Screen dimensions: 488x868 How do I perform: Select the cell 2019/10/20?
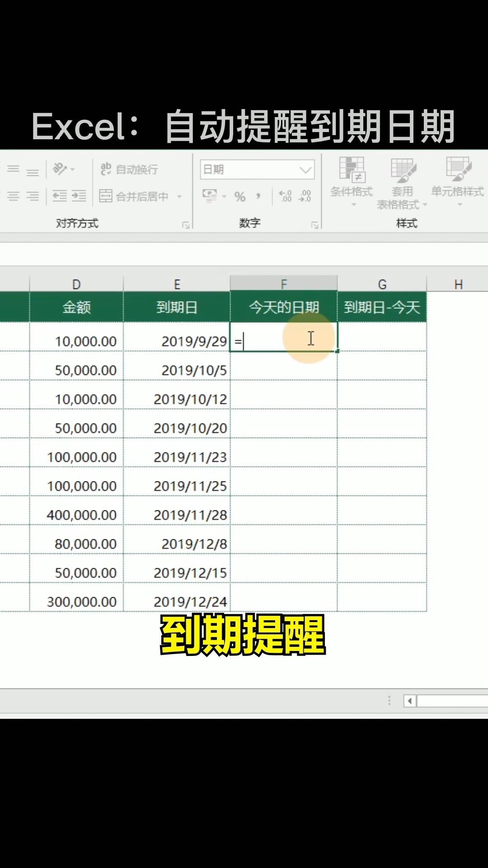point(177,424)
